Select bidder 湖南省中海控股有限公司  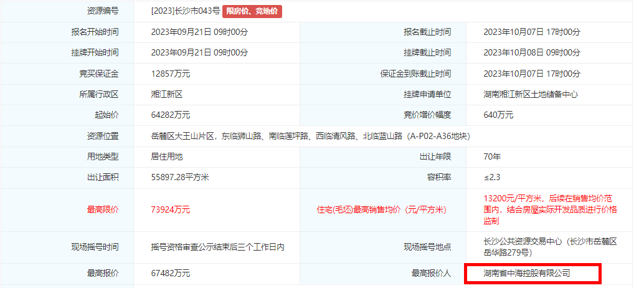(526, 274)
